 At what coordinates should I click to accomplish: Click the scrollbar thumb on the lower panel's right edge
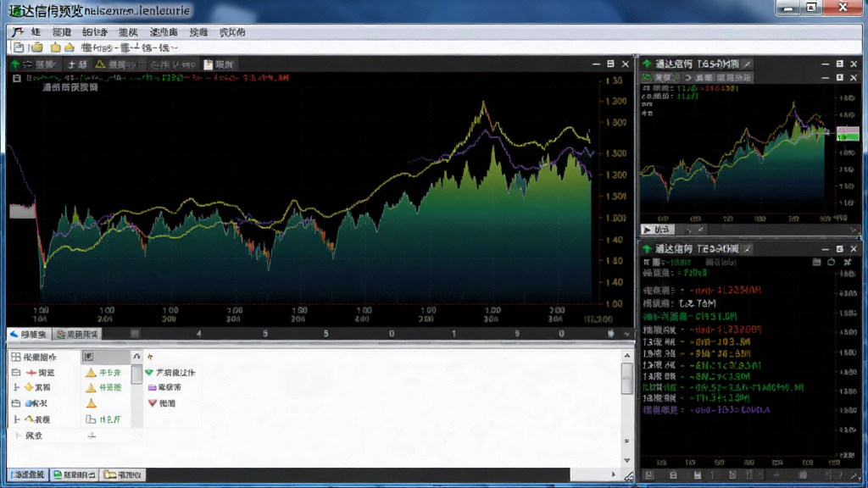pos(627,379)
